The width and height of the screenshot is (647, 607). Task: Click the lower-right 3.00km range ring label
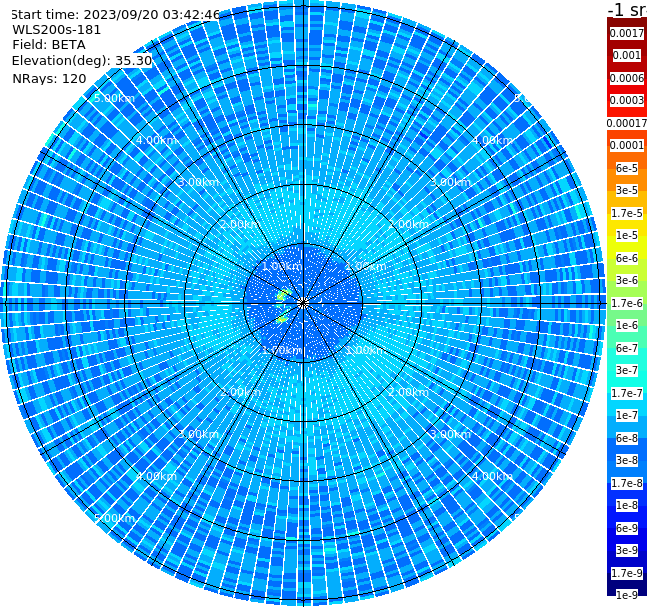point(450,434)
